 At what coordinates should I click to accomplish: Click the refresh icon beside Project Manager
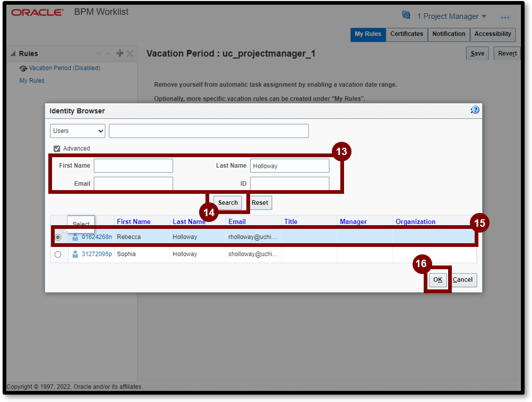point(406,15)
